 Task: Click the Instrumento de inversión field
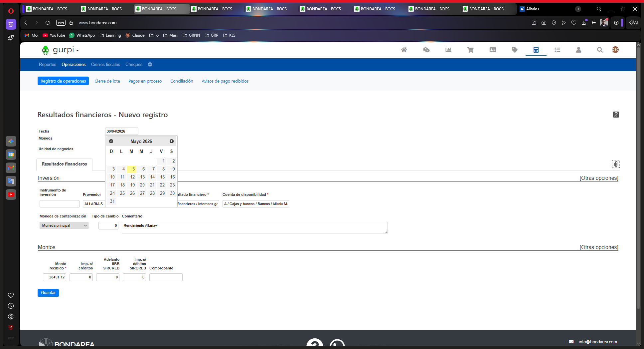(x=60, y=204)
